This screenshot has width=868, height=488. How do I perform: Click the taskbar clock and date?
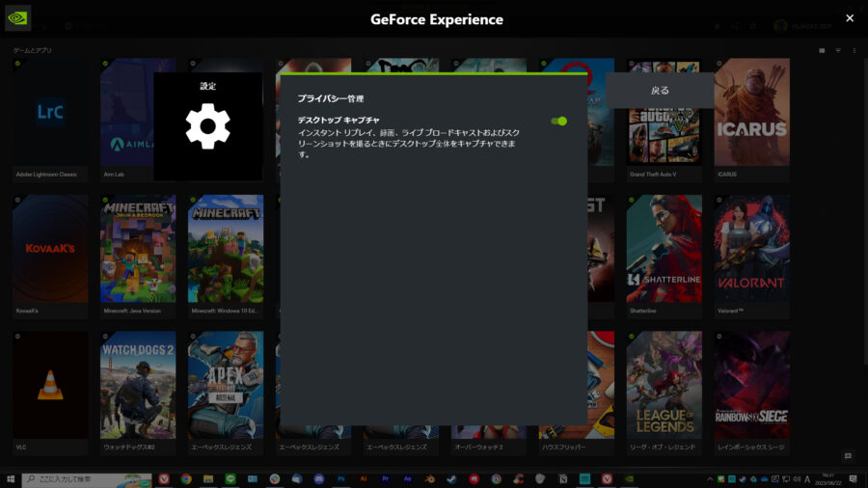point(828,479)
